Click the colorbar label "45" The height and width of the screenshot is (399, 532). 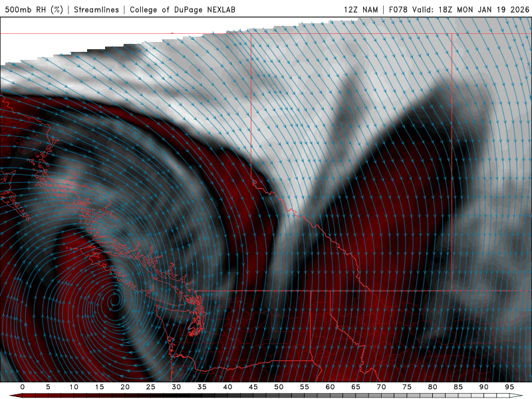click(x=253, y=387)
